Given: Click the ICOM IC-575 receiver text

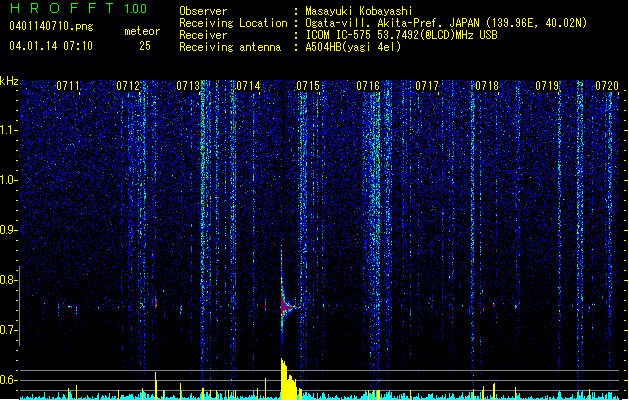Looking at the screenshot, I should point(401,35).
